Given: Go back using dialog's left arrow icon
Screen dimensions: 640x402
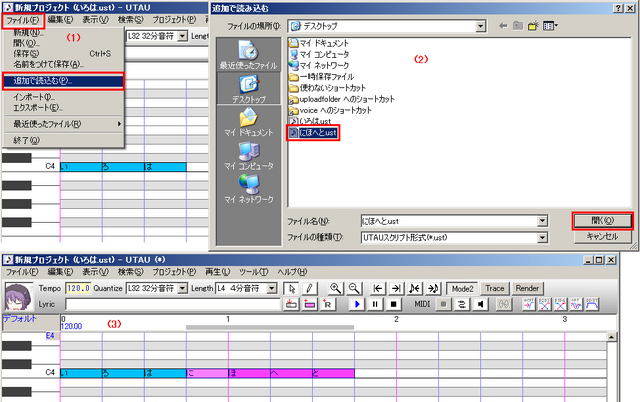Looking at the screenshot, I should tap(503, 26).
